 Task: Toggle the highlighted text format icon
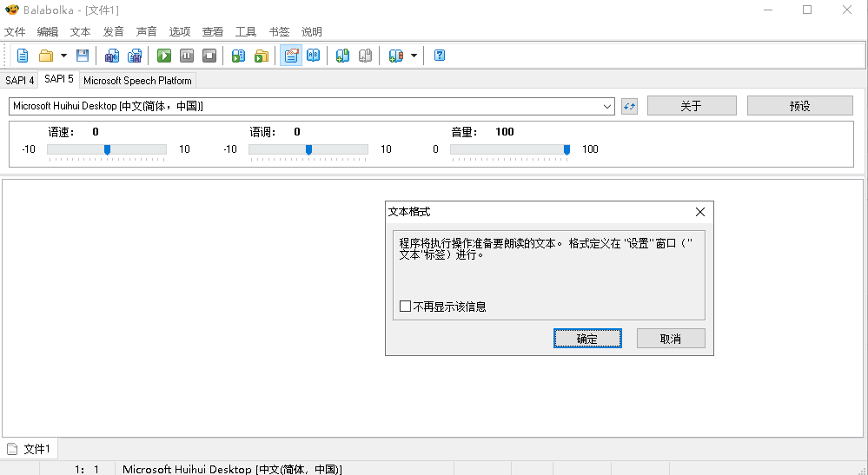(x=291, y=56)
